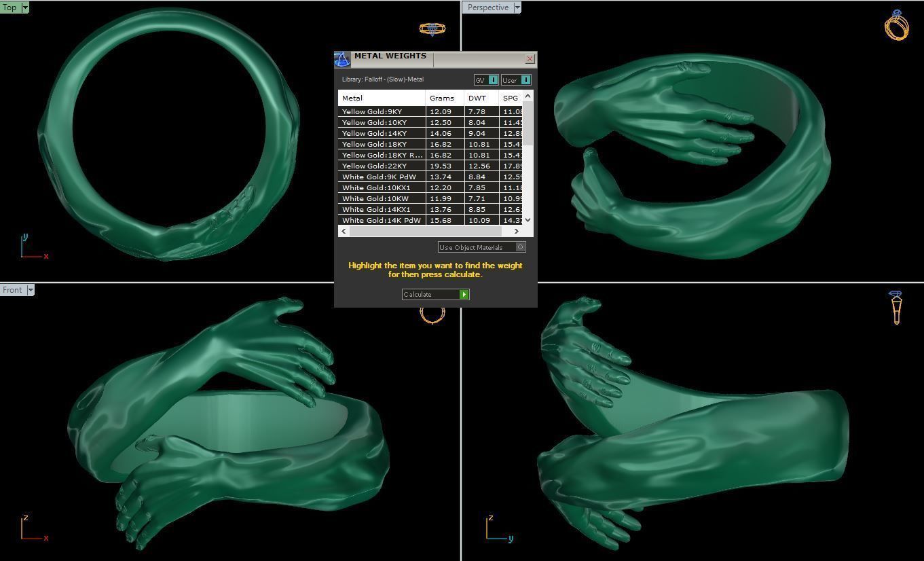Open the Front viewport dropdown arrow
924x561 pixels.
click(x=30, y=290)
